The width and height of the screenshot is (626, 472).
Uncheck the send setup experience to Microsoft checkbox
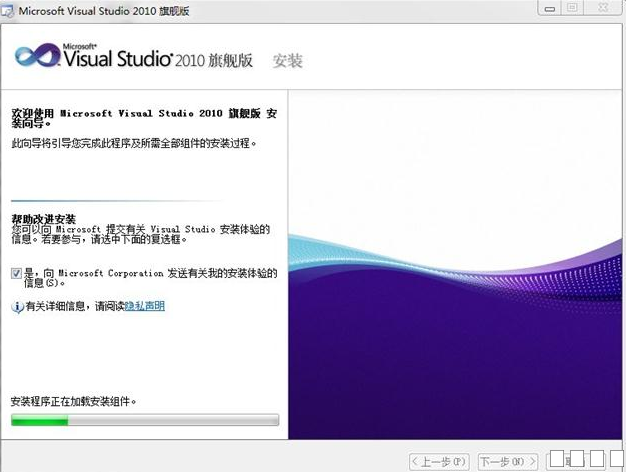(17, 272)
